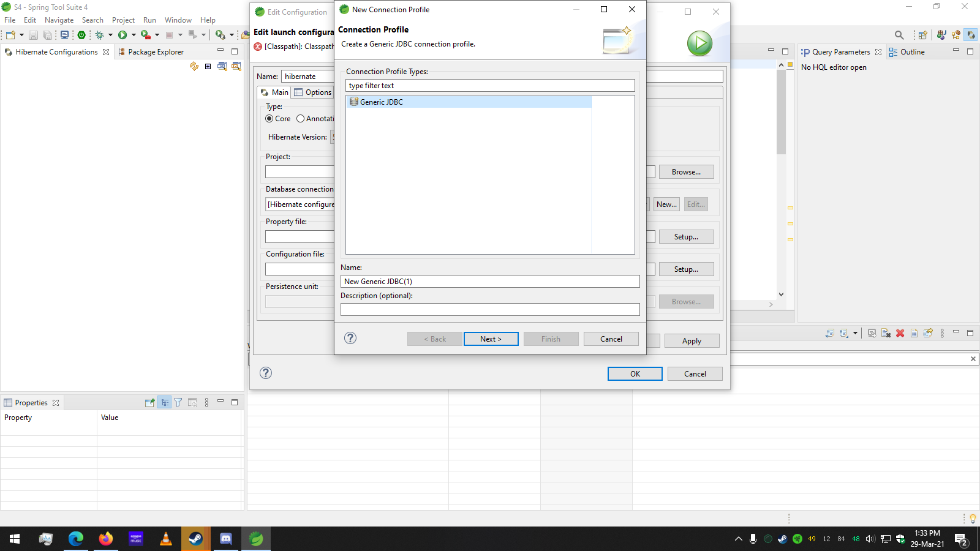This screenshot has height=551, width=980.
Task: Open the Options tab in Edit Configuration
Action: click(312, 92)
